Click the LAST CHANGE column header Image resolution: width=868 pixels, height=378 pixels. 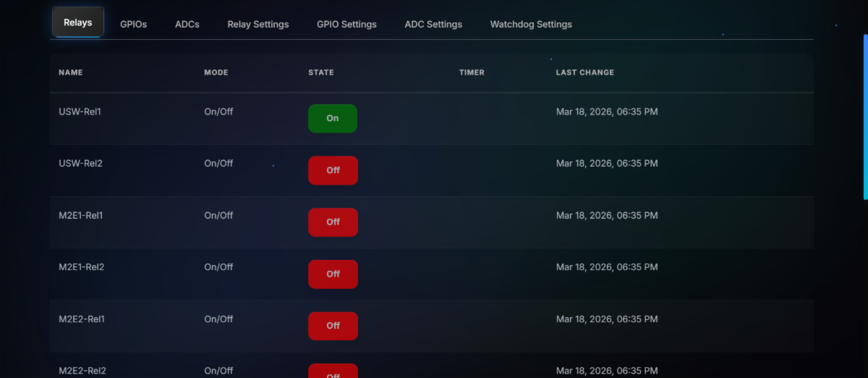[585, 72]
